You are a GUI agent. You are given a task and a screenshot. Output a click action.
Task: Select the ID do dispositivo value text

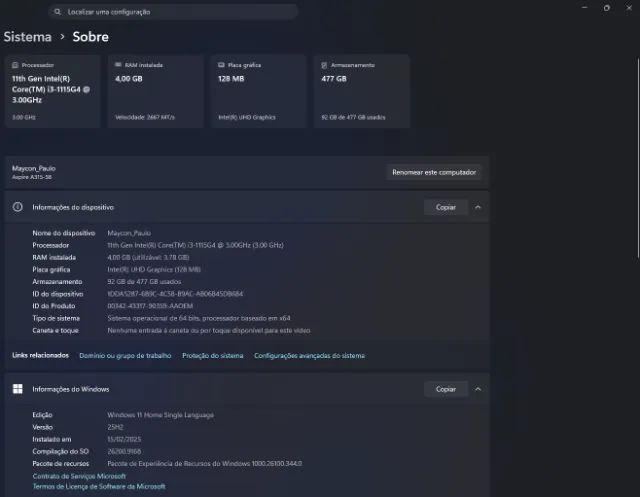(x=175, y=294)
